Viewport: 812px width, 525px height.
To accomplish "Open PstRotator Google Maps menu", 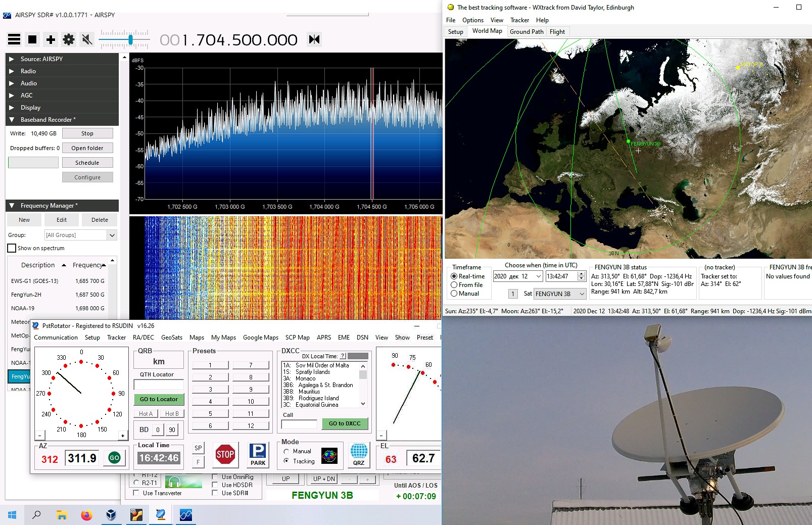I will point(261,338).
